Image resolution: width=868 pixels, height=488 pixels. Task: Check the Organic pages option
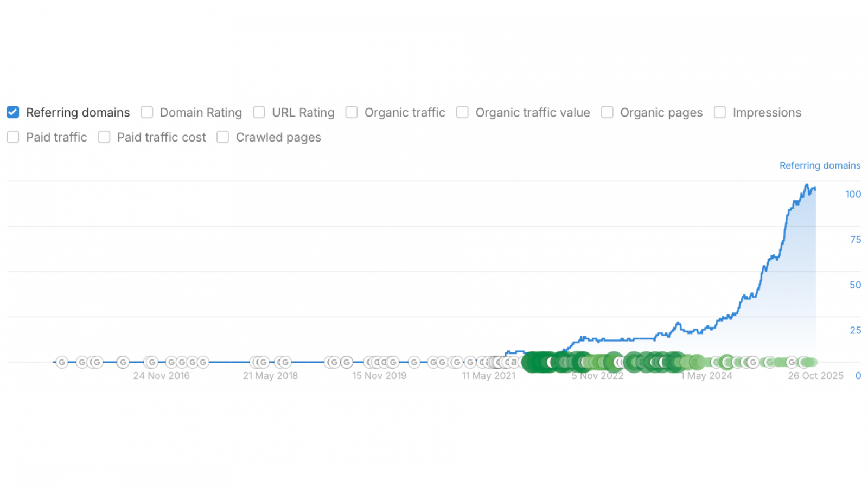click(x=607, y=112)
